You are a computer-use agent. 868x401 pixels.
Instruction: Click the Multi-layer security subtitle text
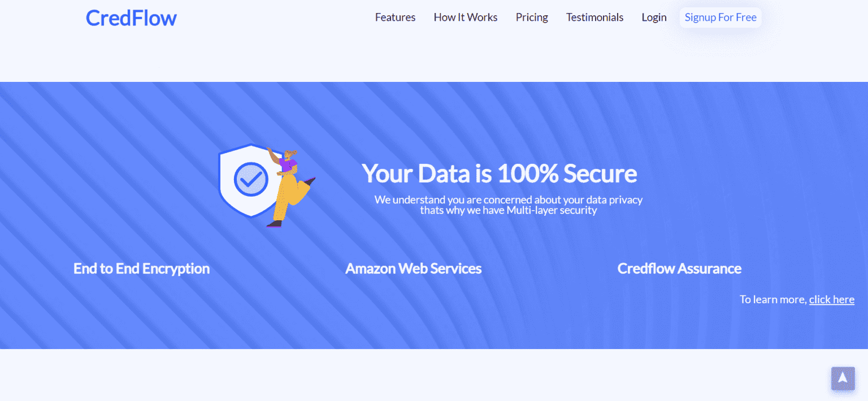point(508,204)
